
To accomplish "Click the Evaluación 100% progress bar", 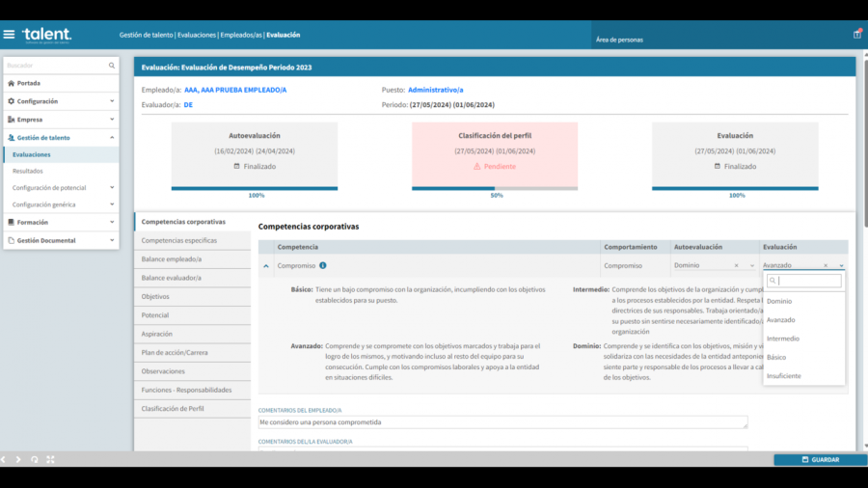I will [x=735, y=189].
